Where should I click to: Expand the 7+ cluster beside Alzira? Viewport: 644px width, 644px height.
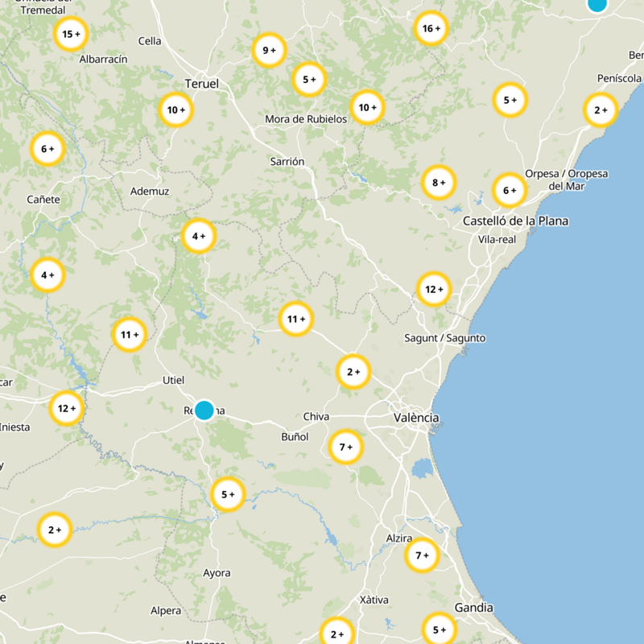pyautogui.click(x=422, y=555)
